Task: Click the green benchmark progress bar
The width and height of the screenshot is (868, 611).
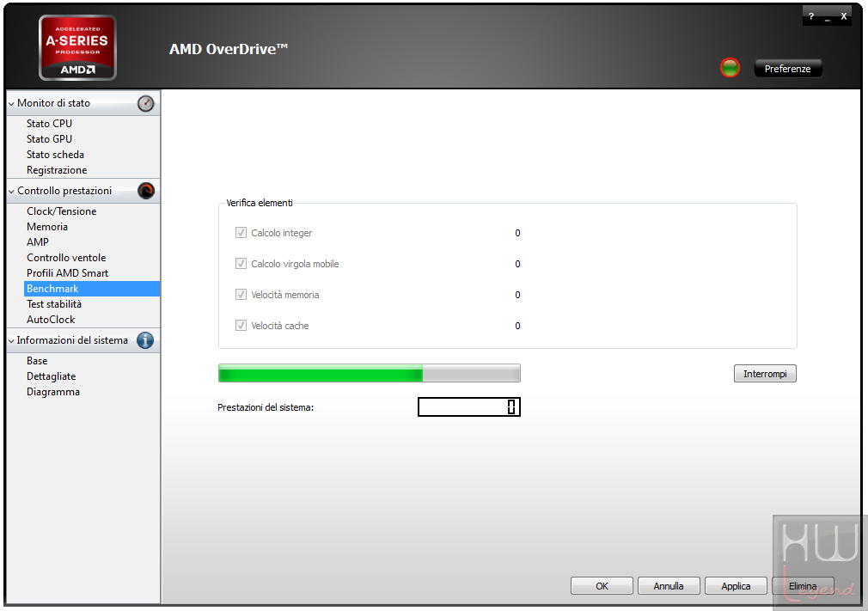Action: click(x=370, y=374)
